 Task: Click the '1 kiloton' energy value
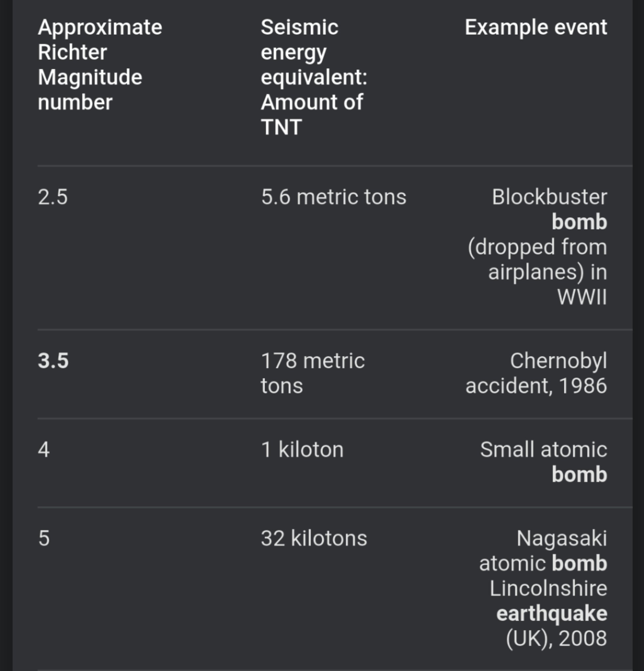[x=302, y=450]
